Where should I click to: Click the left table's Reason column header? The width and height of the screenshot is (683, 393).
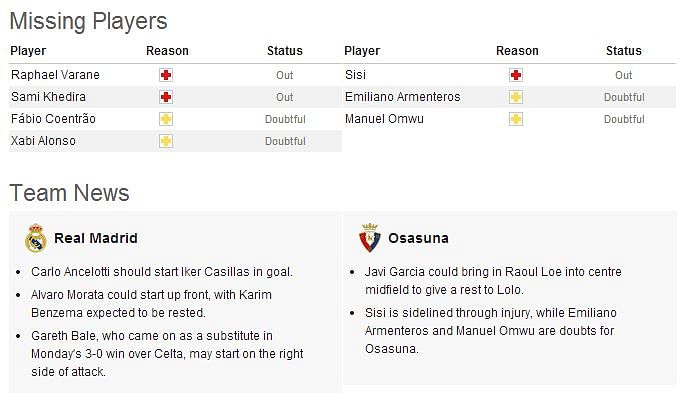(167, 51)
